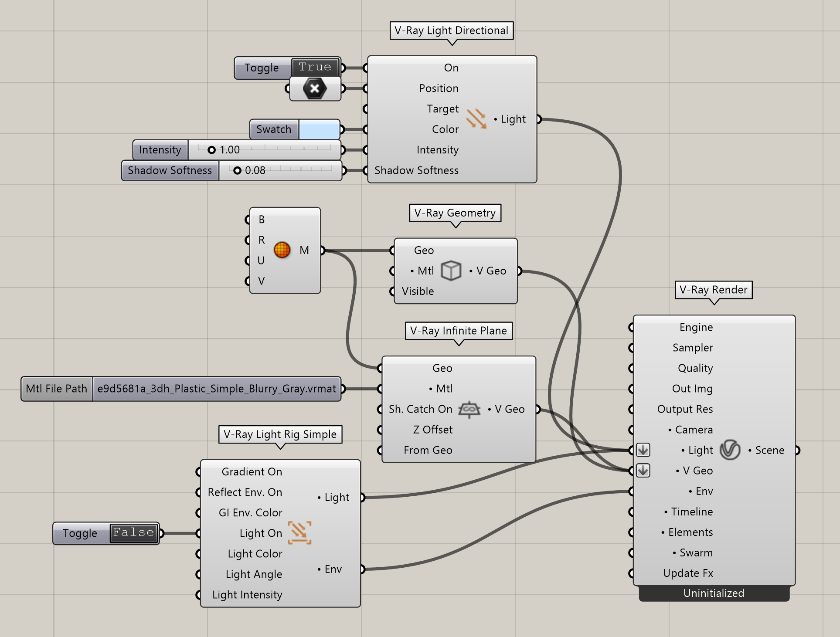Click the V-Ray Infinite Plane label
This screenshot has width=840, height=637.
(459, 331)
